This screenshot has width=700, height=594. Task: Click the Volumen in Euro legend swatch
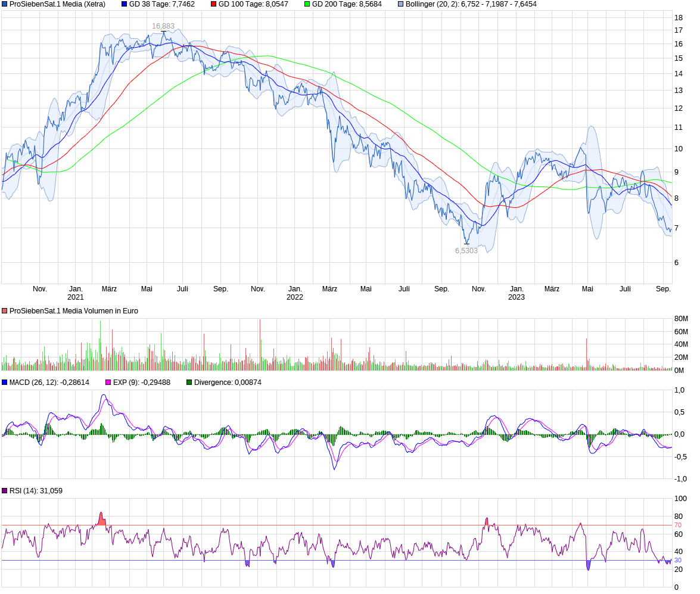click(4, 311)
